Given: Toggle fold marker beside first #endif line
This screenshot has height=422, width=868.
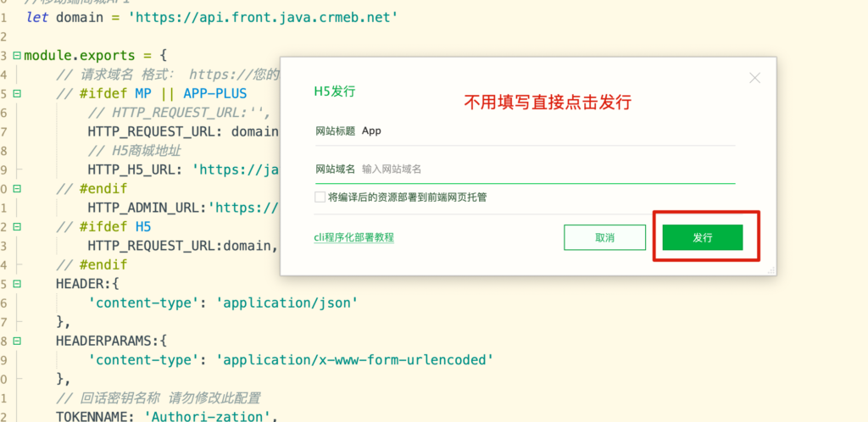Looking at the screenshot, I should pyautogui.click(x=17, y=189).
